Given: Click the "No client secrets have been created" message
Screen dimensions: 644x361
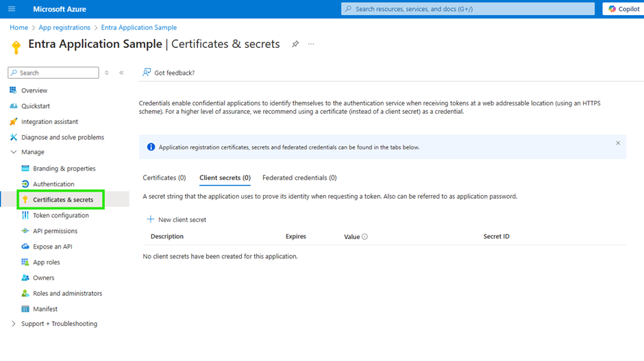Looking at the screenshot, I should [x=220, y=256].
